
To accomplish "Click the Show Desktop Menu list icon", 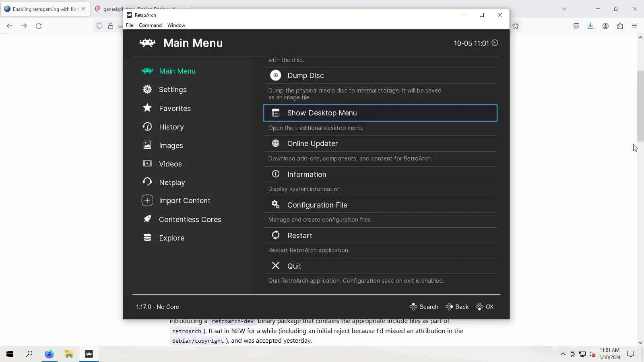I will [x=276, y=113].
